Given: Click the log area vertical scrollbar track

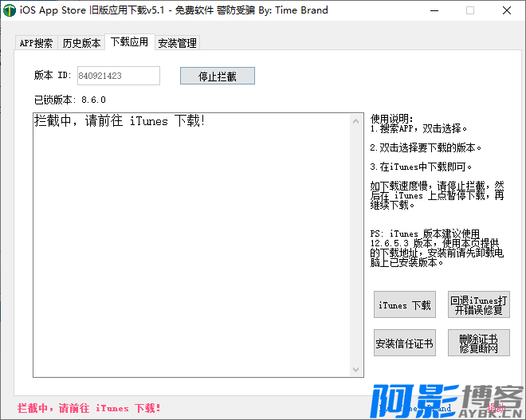Looking at the screenshot, I should (357, 239).
